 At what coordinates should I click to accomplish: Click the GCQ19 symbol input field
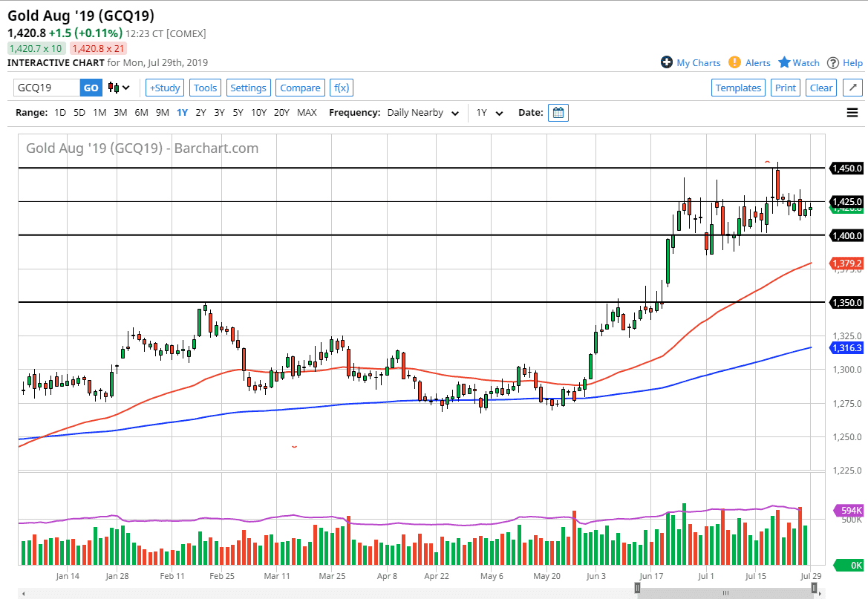(x=47, y=88)
